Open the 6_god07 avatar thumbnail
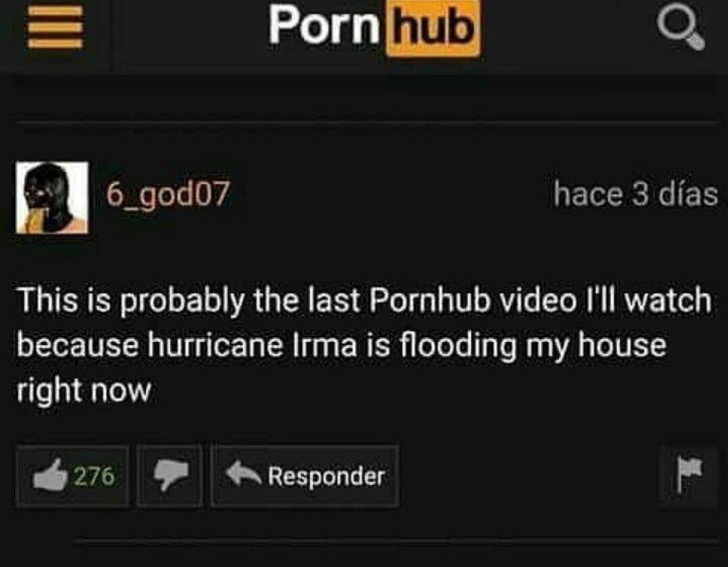The height and width of the screenshot is (567, 728). click(x=52, y=197)
